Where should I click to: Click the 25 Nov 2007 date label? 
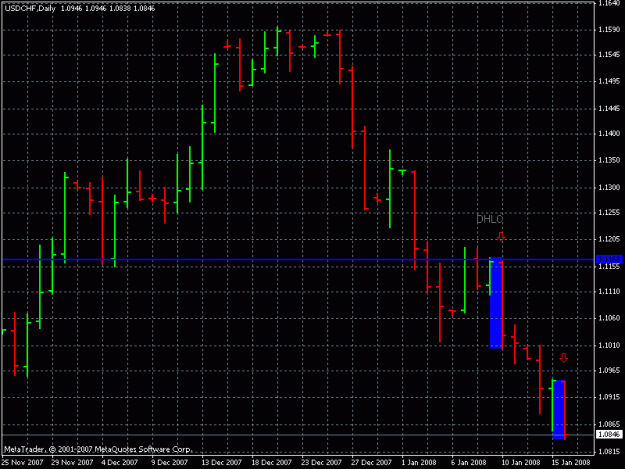point(22,462)
